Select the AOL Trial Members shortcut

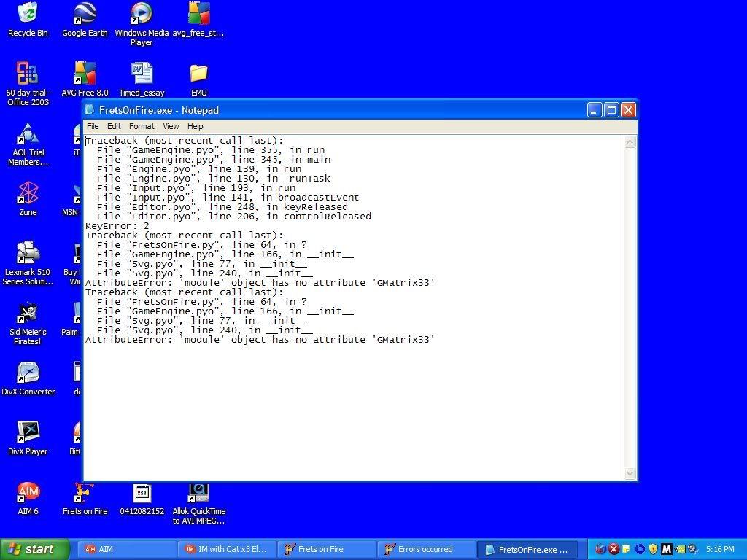click(x=28, y=144)
